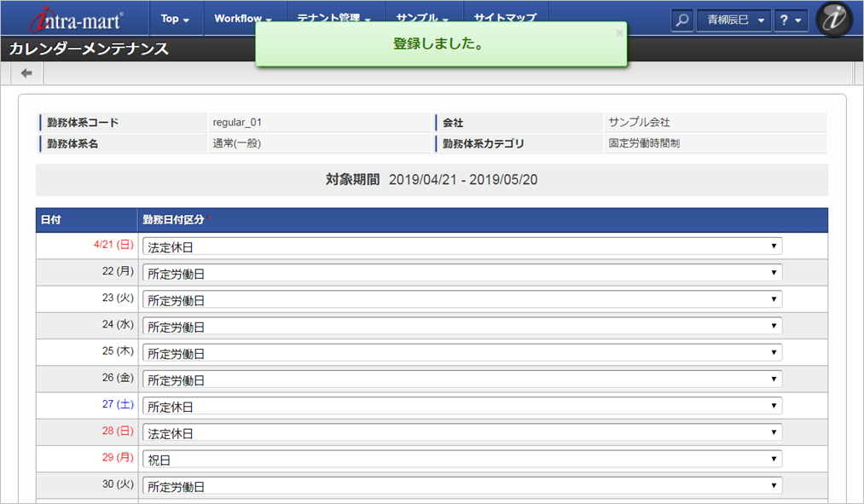Viewport: 864px width, 504px height.
Task: Go back using the left arrow
Action: tap(26, 73)
